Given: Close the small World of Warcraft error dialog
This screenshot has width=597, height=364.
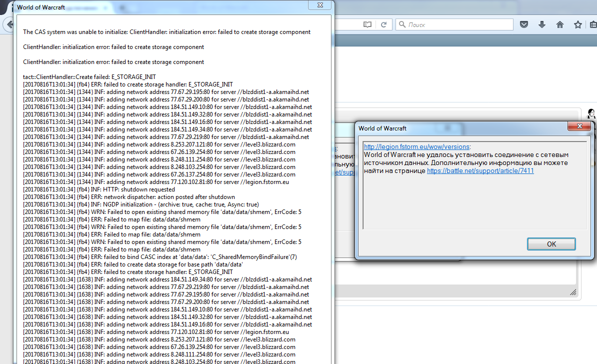Looking at the screenshot, I should (579, 126).
